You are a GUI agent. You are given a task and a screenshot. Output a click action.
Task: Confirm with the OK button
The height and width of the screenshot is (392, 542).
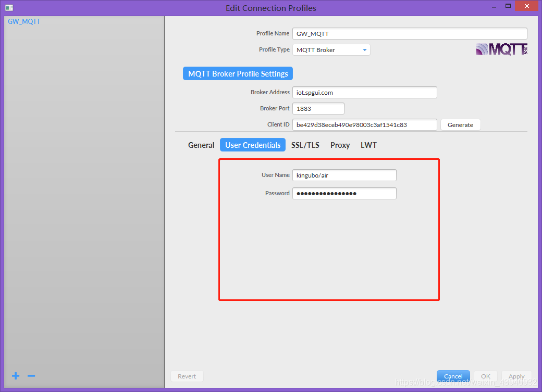click(486, 376)
